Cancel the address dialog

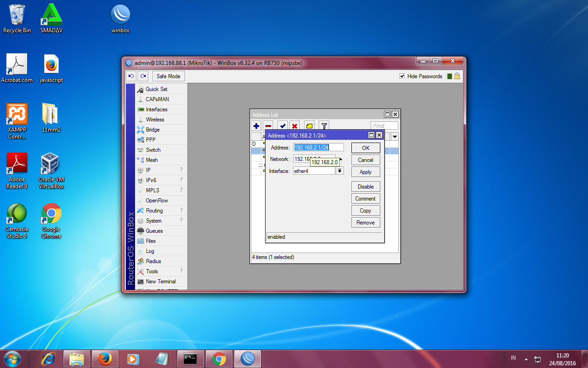point(366,160)
